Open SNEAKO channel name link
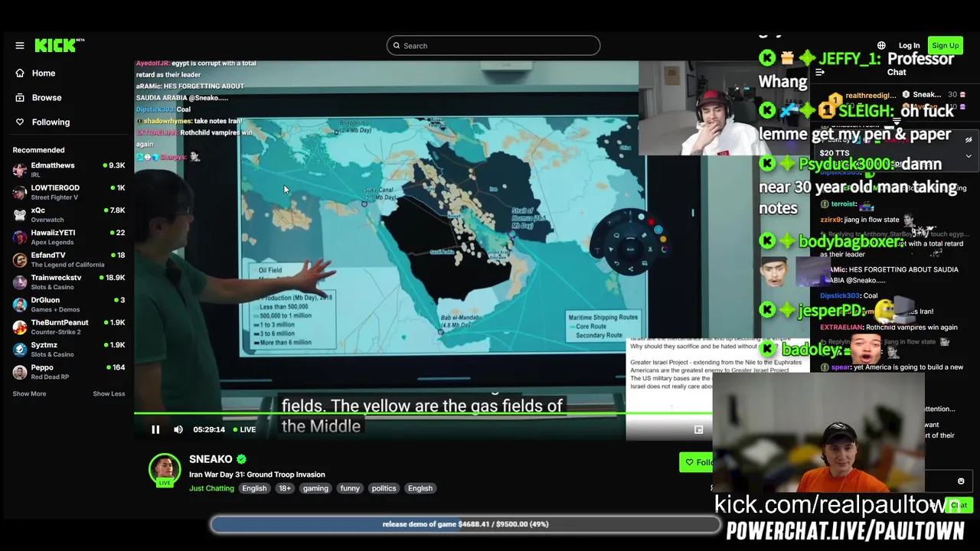This screenshot has height=551, width=980. [x=211, y=459]
